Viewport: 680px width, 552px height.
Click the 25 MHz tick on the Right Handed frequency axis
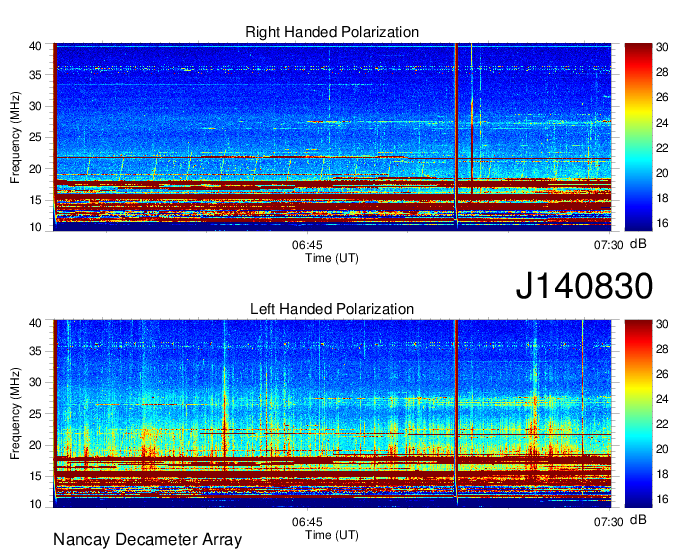[x=35, y=137]
